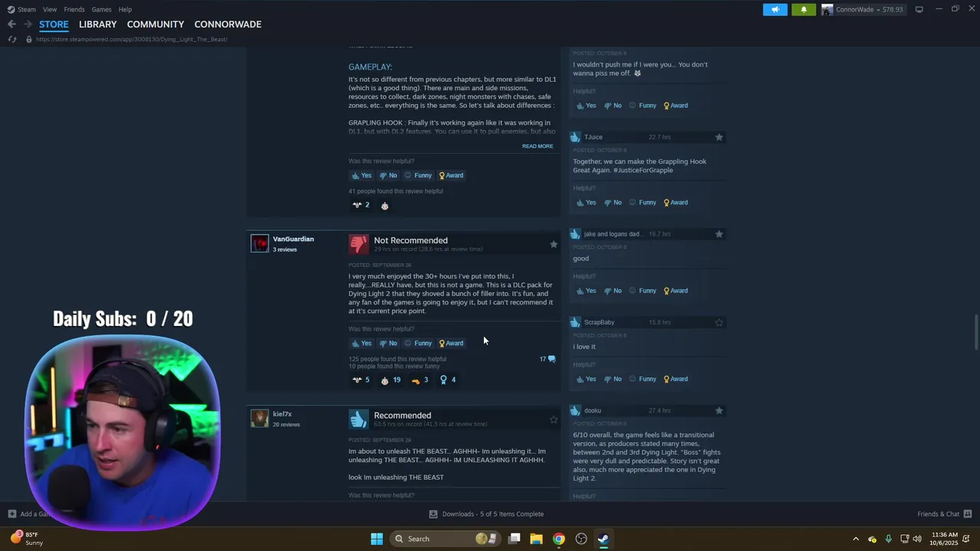This screenshot has height=551, width=980.
Task: Click the star icon on kiel7x's review
Action: coord(554,419)
